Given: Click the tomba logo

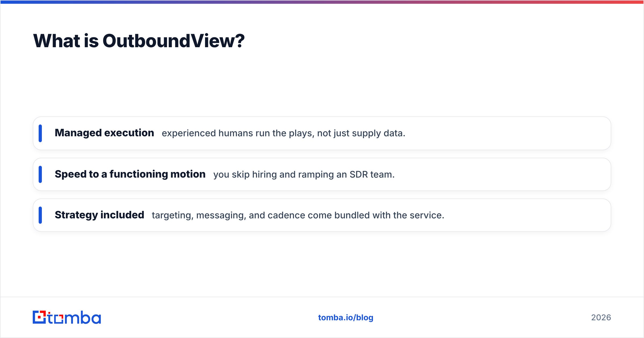Looking at the screenshot, I should point(67,317).
